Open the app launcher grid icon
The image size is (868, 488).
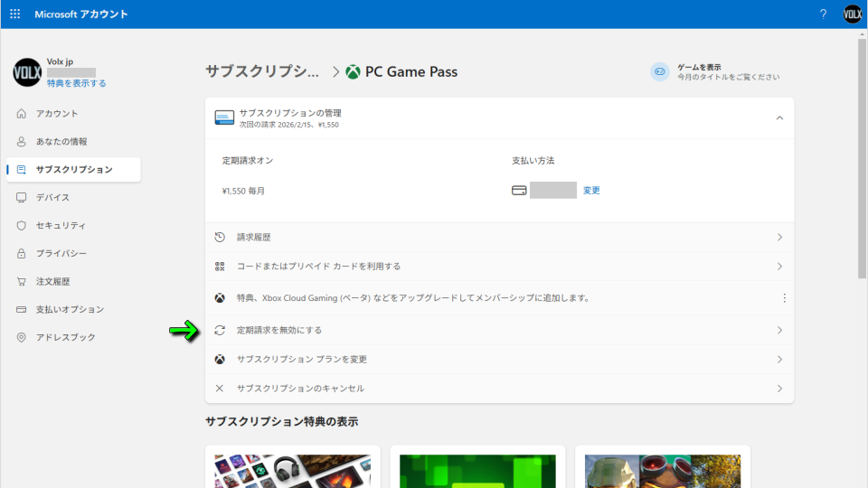[x=14, y=14]
